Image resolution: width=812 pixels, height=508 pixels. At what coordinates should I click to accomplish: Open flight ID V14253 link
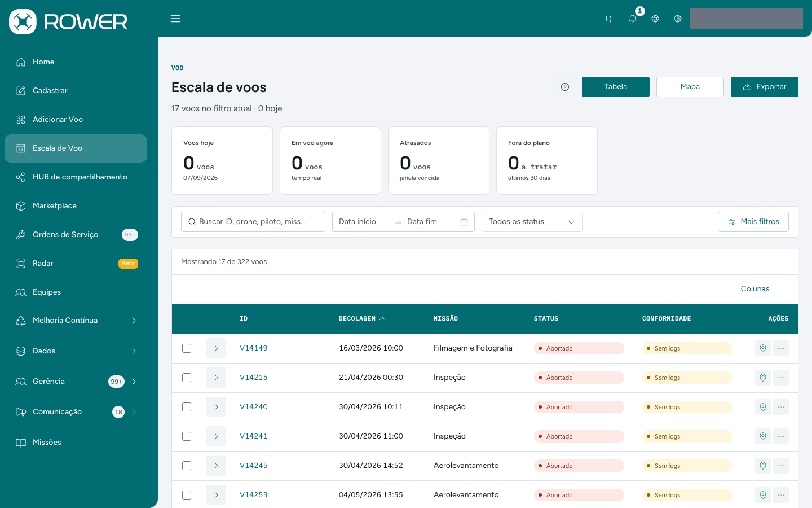click(x=254, y=495)
